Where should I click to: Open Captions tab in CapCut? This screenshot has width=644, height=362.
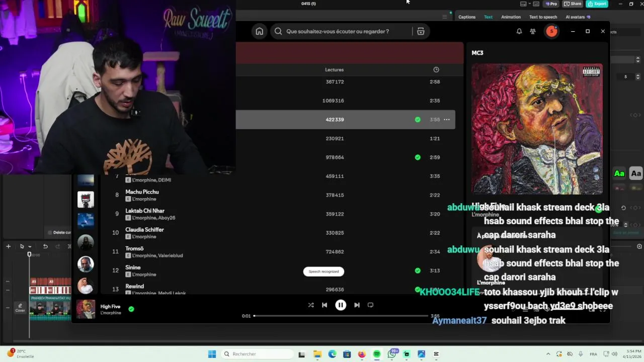coord(466,17)
